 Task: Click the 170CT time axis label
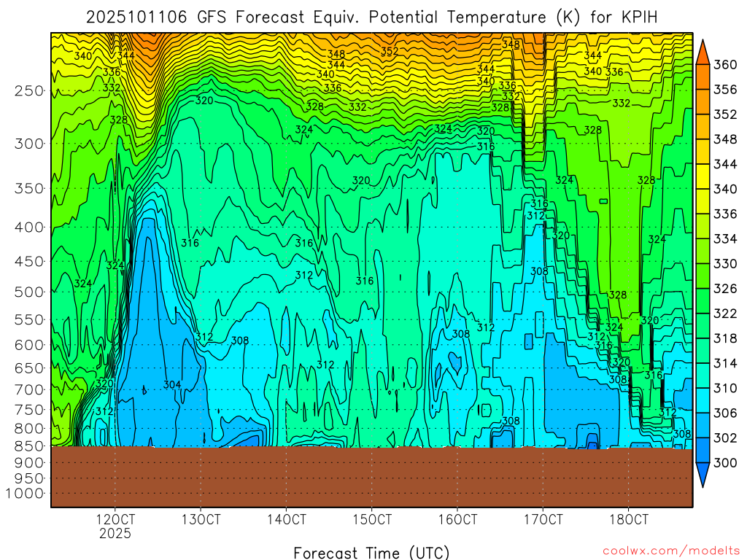pos(543,519)
